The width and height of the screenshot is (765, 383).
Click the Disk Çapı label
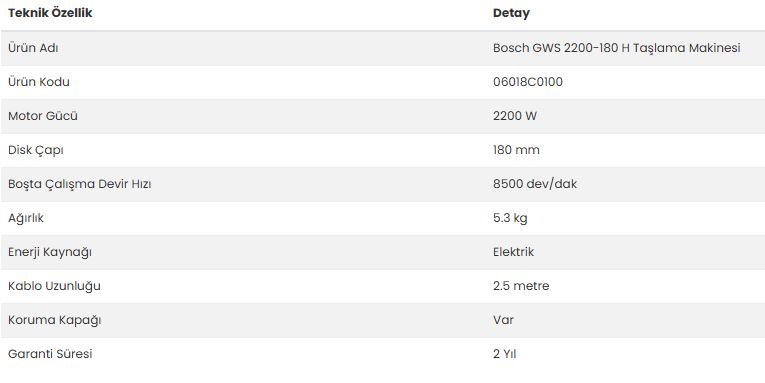coord(36,150)
